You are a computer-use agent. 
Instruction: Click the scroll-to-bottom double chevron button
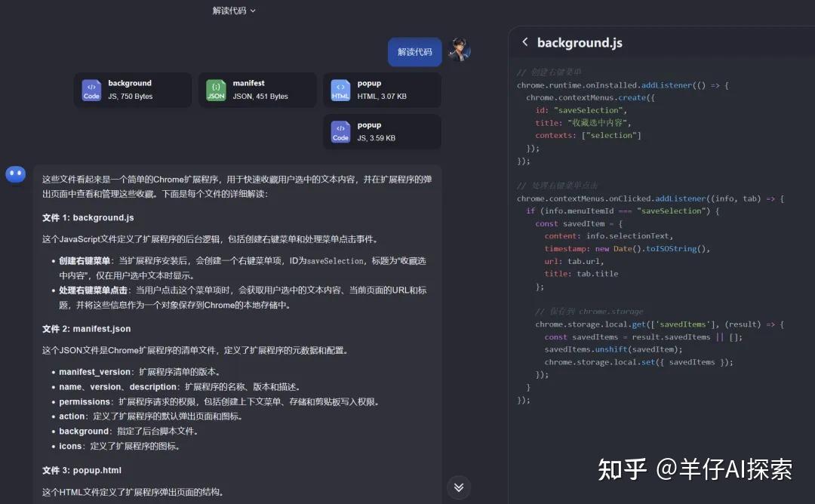click(x=459, y=487)
